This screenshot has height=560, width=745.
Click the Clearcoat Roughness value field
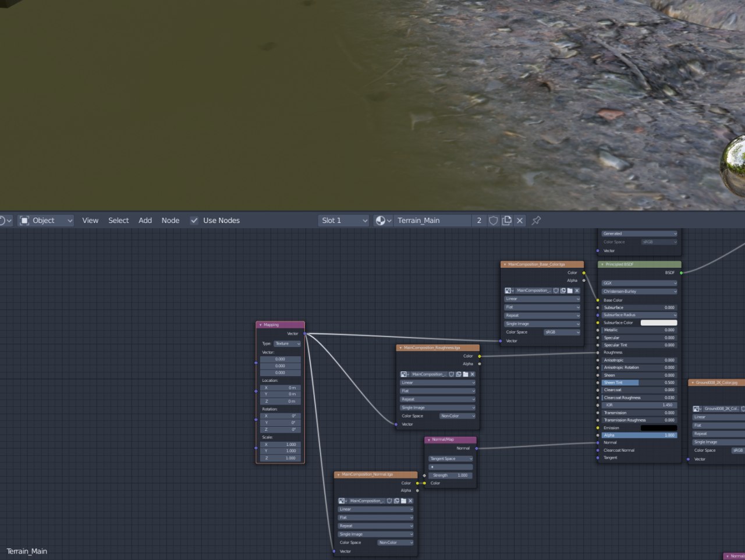pyautogui.click(x=640, y=398)
